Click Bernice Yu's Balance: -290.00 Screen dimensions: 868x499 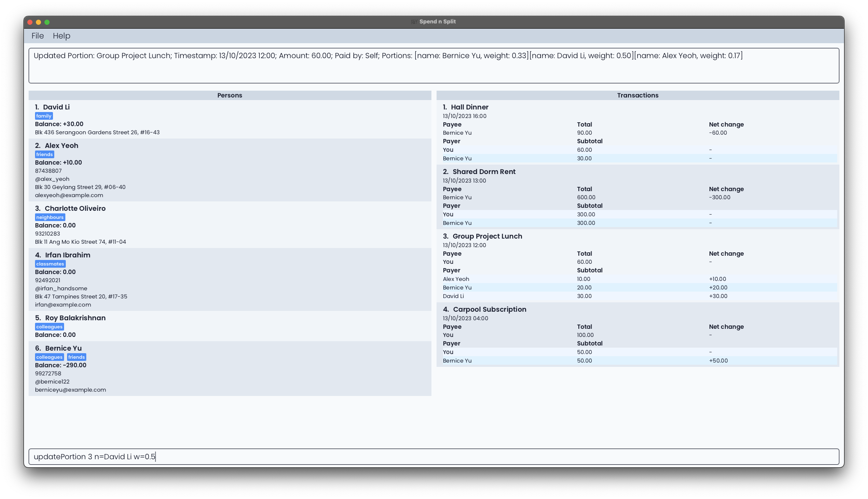[61, 365]
